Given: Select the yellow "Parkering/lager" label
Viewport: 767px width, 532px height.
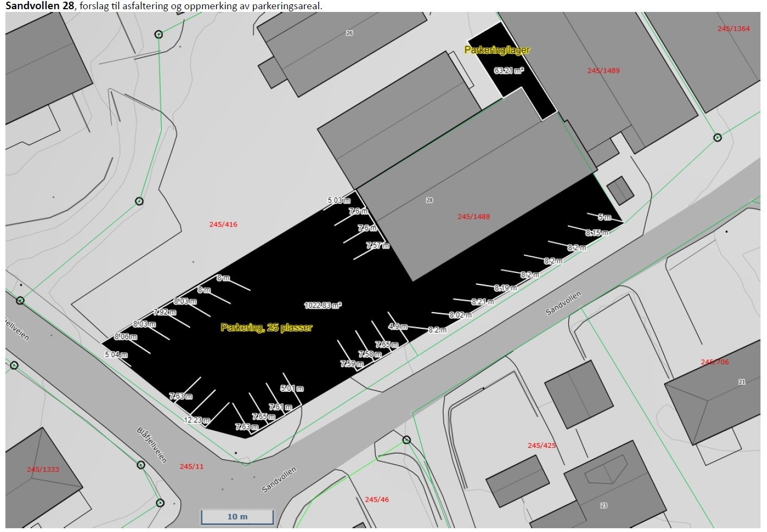Looking at the screenshot, I should click(497, 50).
